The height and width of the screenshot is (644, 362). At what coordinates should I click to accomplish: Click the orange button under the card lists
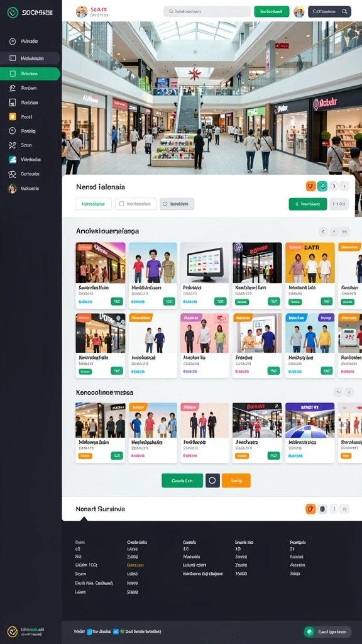pos(236,480)
